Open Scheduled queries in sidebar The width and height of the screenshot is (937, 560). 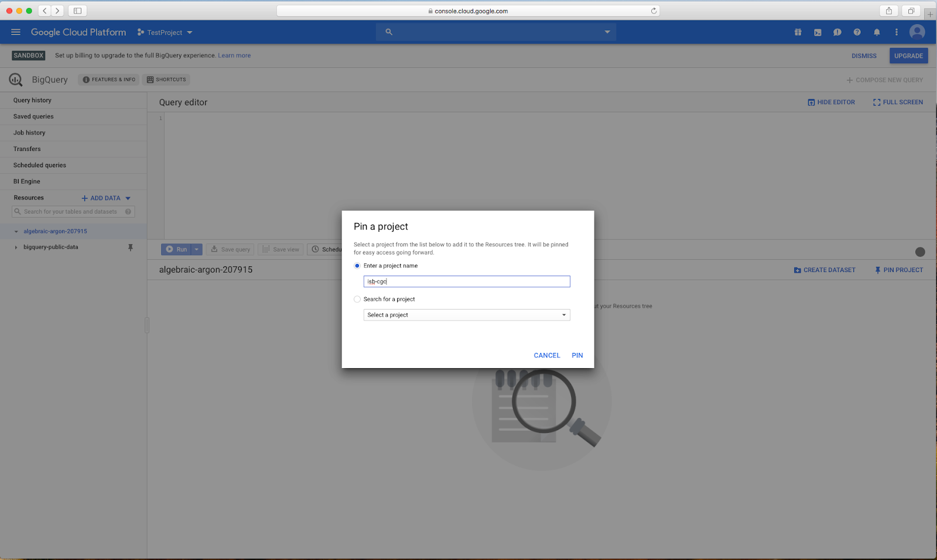click(40, 165)
